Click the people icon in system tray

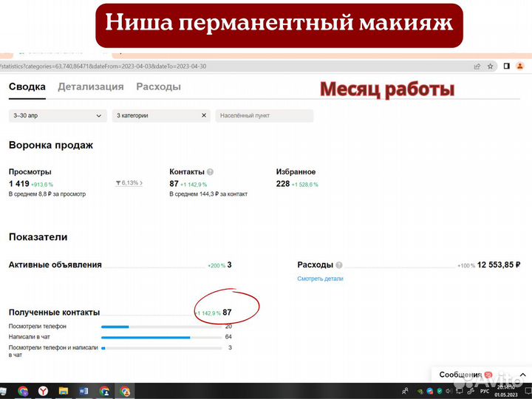click(405, 391)
